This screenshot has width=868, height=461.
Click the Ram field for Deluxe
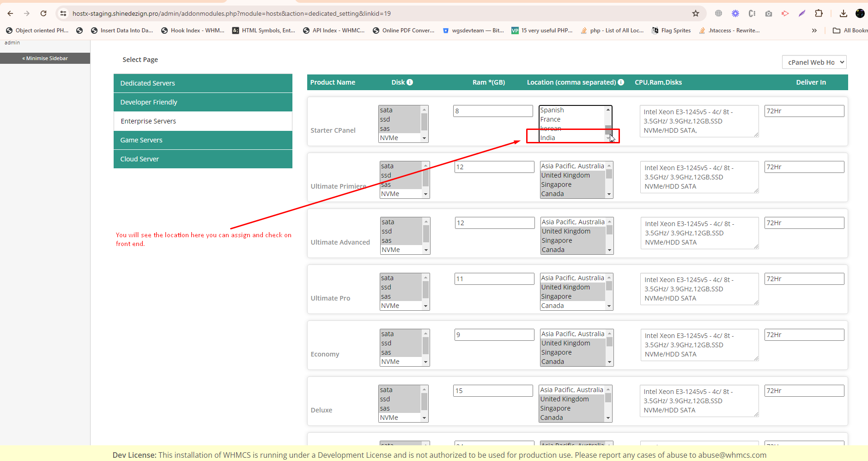(492, 391)
